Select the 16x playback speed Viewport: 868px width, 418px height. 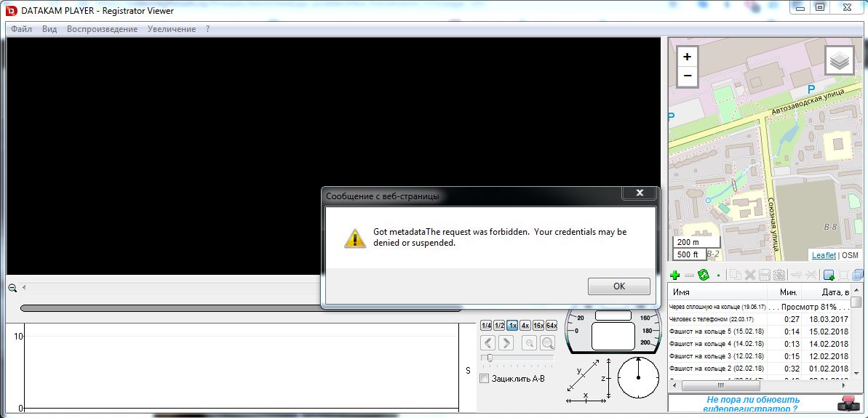click(538, 326)
